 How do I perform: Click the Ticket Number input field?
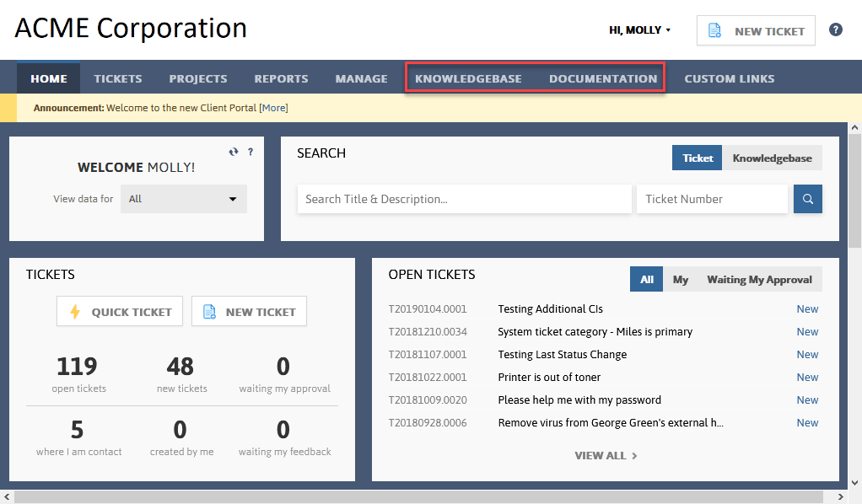click(713, 199)
